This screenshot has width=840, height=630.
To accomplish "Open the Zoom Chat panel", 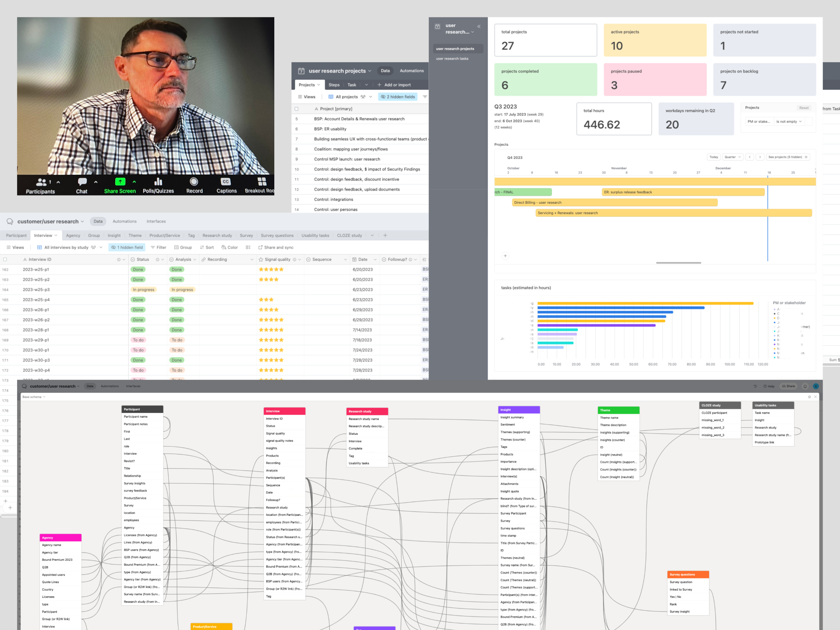I will pos(81,185).
